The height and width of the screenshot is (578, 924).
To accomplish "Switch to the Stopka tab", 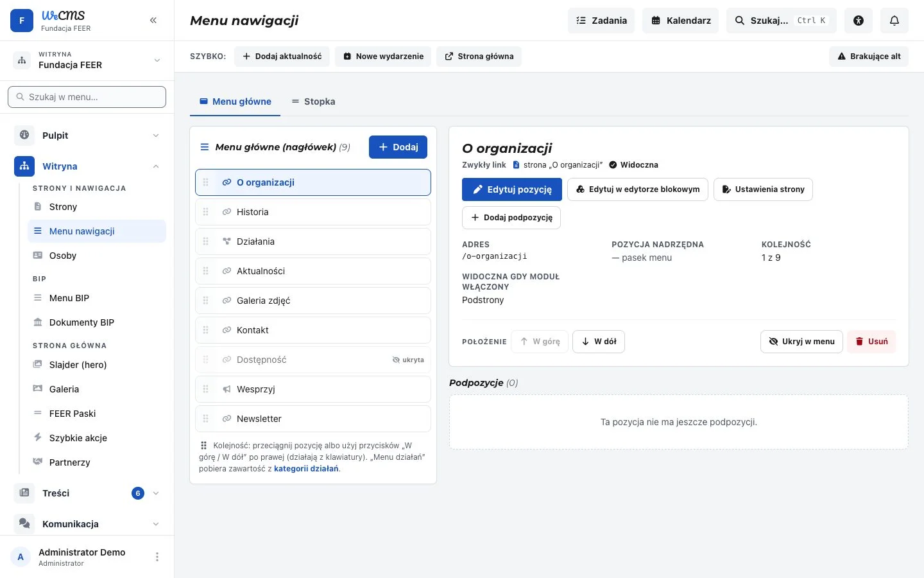I will [x=313, y=101].
